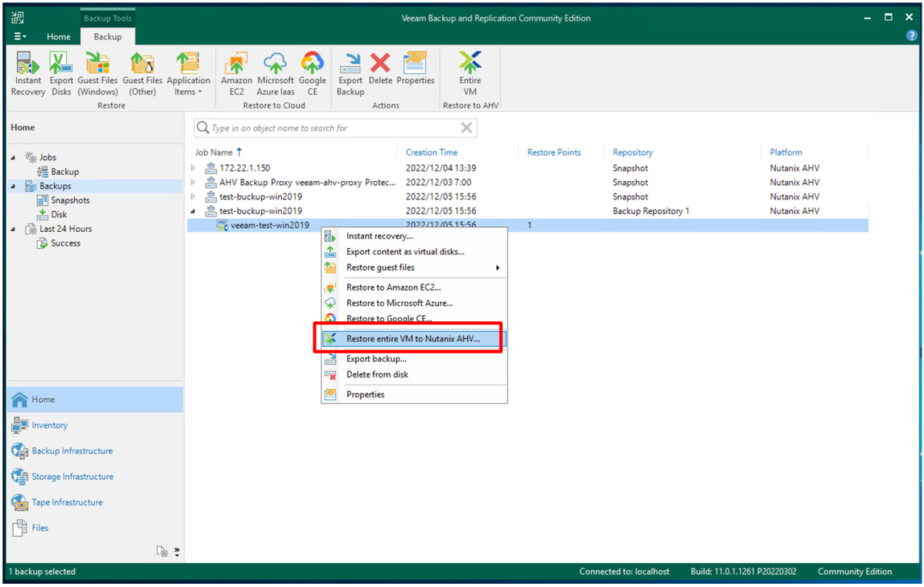Collapse the Last 24 Hours node

(13, 229)
